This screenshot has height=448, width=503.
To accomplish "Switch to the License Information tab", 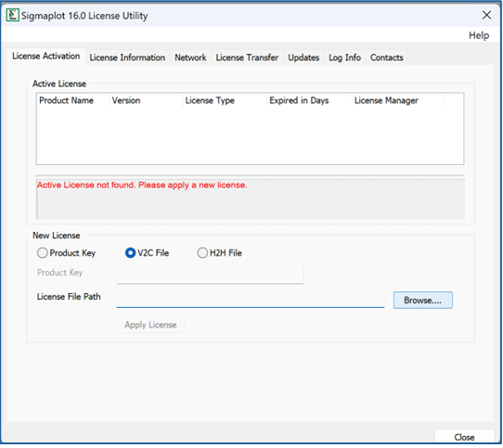I will (x=127, y=58).
